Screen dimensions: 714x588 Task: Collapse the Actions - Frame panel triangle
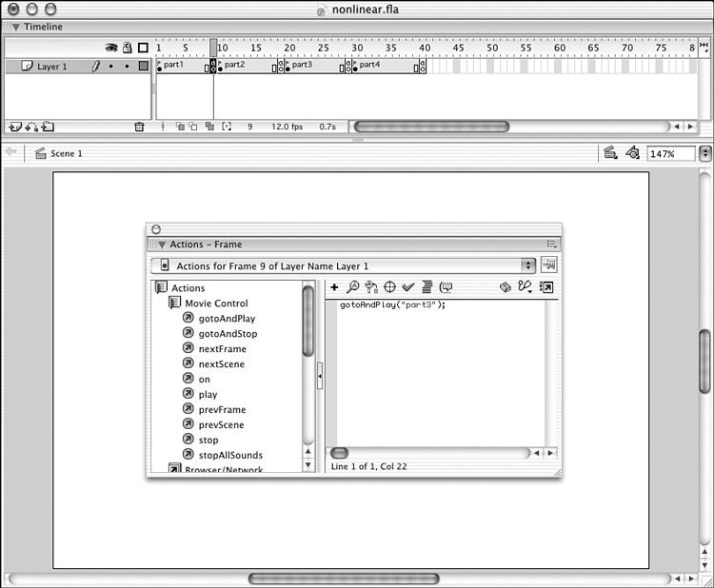click(x=162, y=245)
